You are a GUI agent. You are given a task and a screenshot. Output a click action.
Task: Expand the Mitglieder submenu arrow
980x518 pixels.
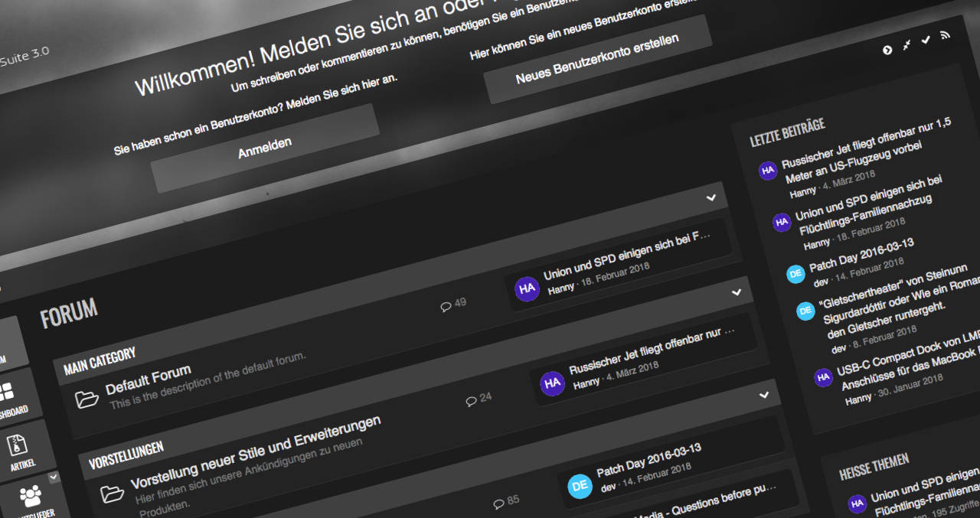(53, 477)
